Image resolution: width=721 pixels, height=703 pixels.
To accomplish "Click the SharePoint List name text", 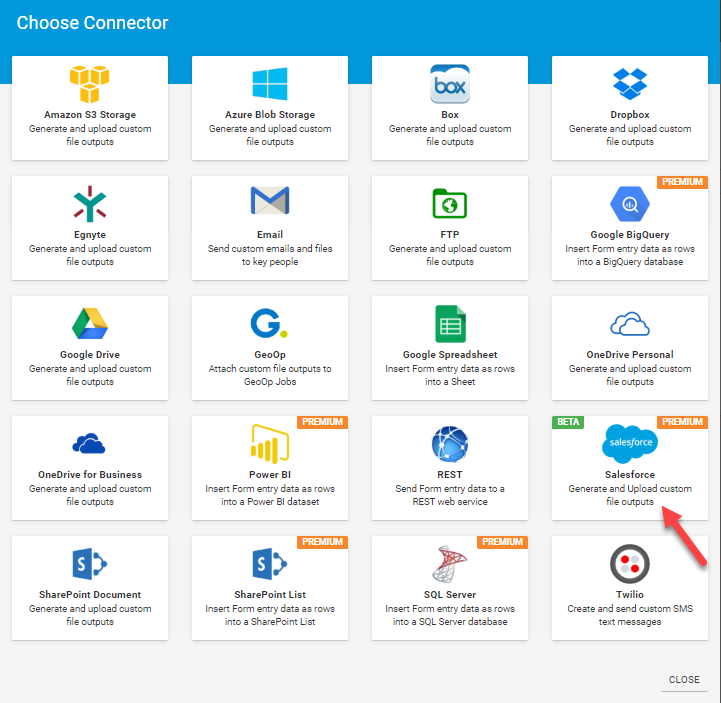I will click(x=270, y=594).
